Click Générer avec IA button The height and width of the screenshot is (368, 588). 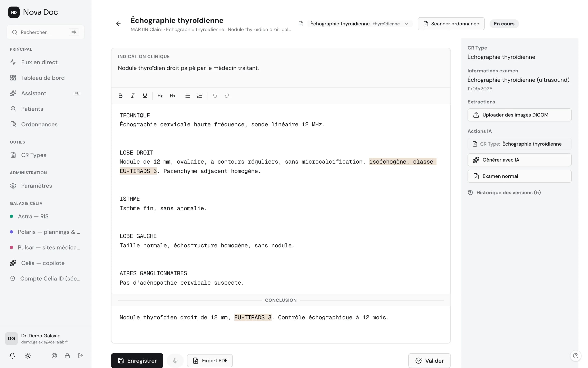coord(519,160)
